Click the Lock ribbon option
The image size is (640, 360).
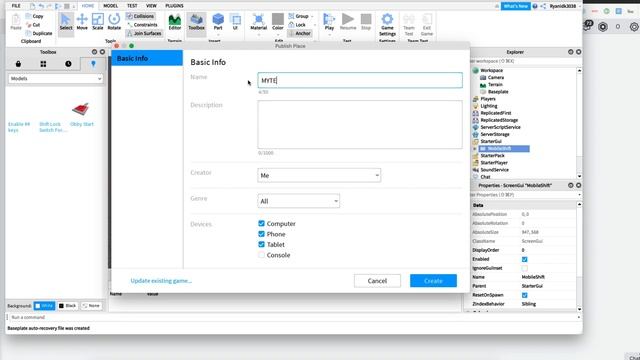tap(297, 25)
